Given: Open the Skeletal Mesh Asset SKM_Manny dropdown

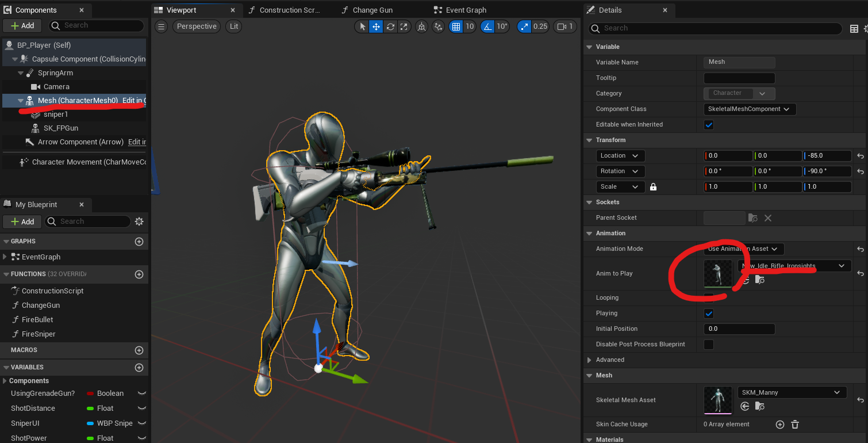Looking at the screenshot, I should [x=792, y=392].
